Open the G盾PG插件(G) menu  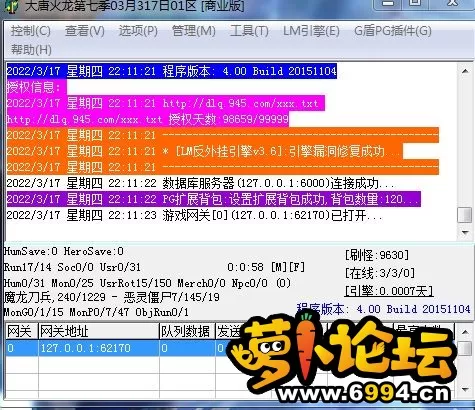[393, 31]
